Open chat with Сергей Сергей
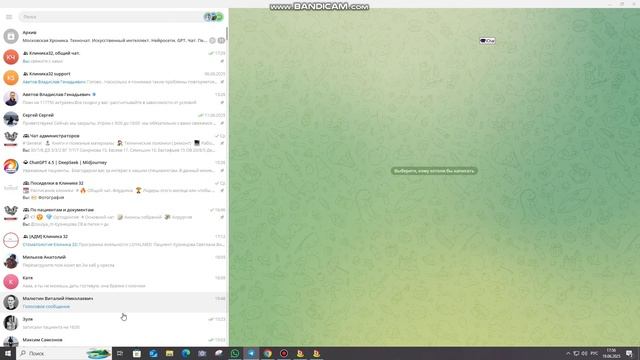Screen dimensions: 640x360 click(x=114, y=119)
